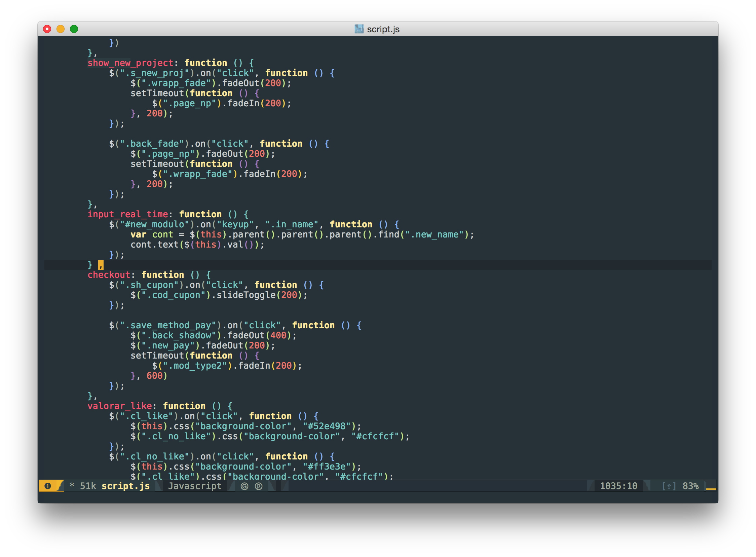
Task: Click the modified-buffer asterisk indicator
Action: tap(72, 486)
